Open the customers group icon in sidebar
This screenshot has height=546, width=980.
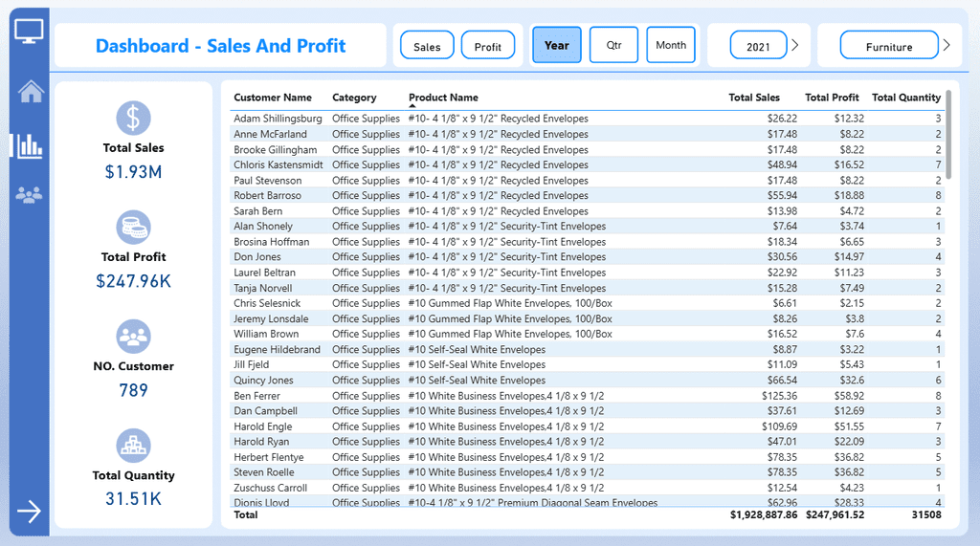(x=30, y=195)
